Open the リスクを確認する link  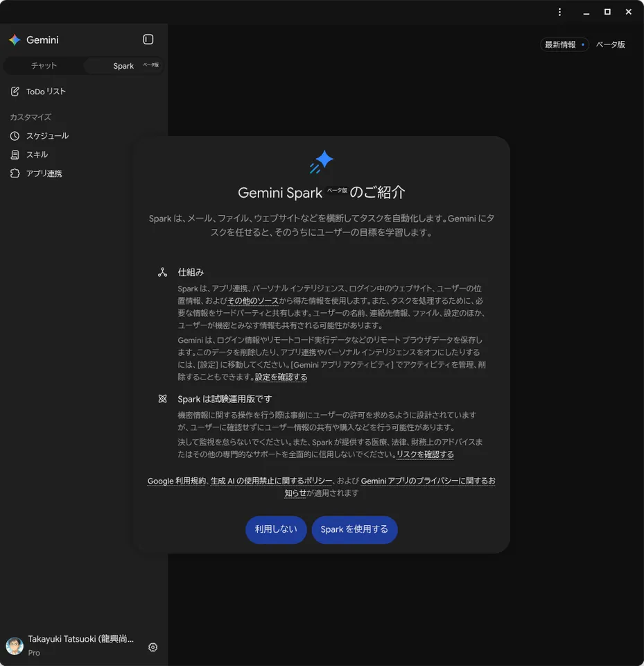(425, 454)
